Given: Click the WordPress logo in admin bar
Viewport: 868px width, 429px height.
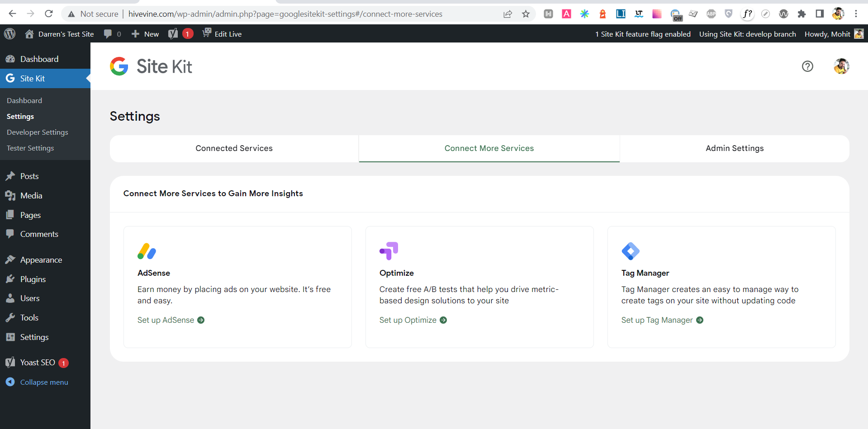Looking at the screenshot, I should tap(9, 33).
